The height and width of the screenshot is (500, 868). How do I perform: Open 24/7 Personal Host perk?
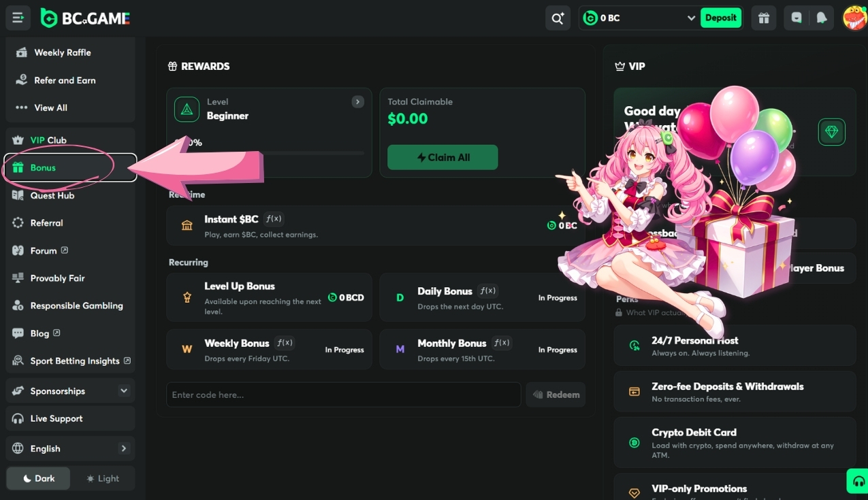click(735, 346)
